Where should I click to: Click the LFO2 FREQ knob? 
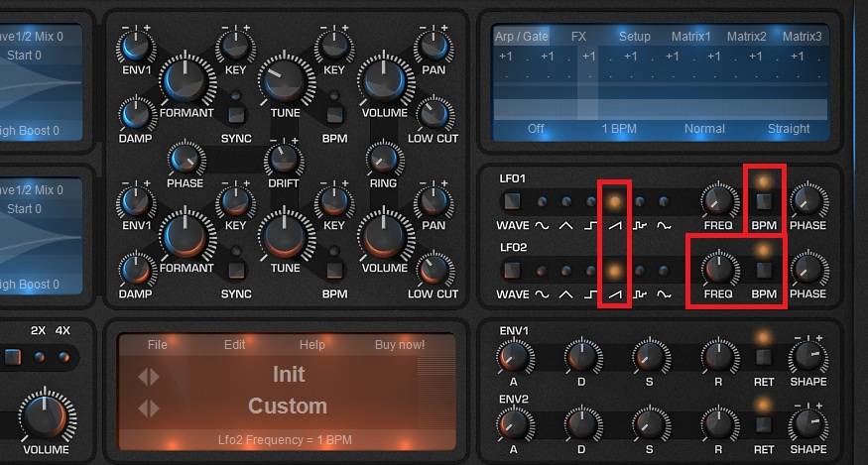click(718, 268)
